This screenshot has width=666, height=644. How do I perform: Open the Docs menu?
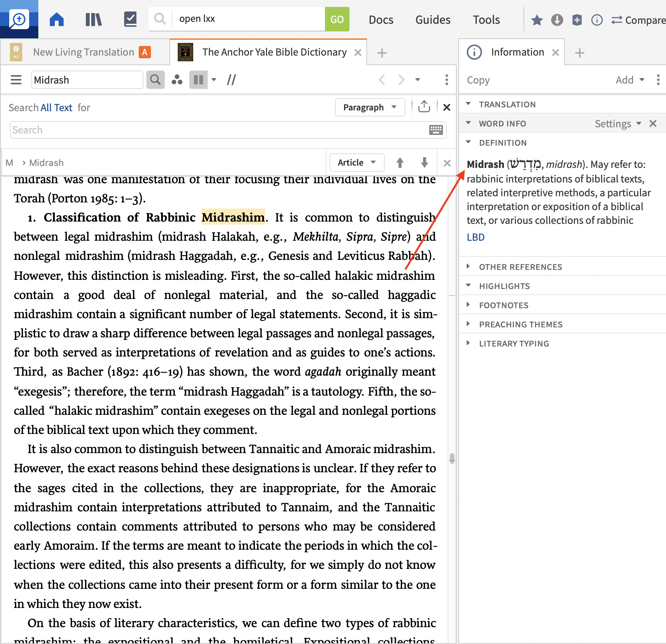click(381, 20)
